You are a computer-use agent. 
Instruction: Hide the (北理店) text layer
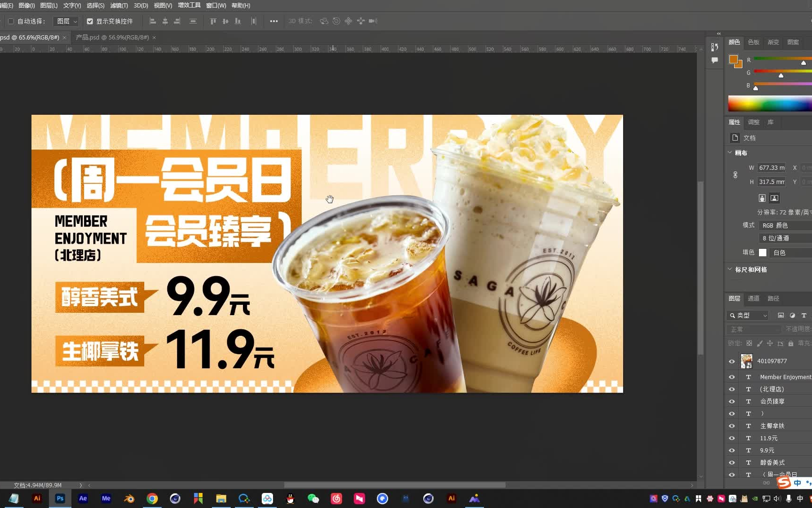pos(732,389)
